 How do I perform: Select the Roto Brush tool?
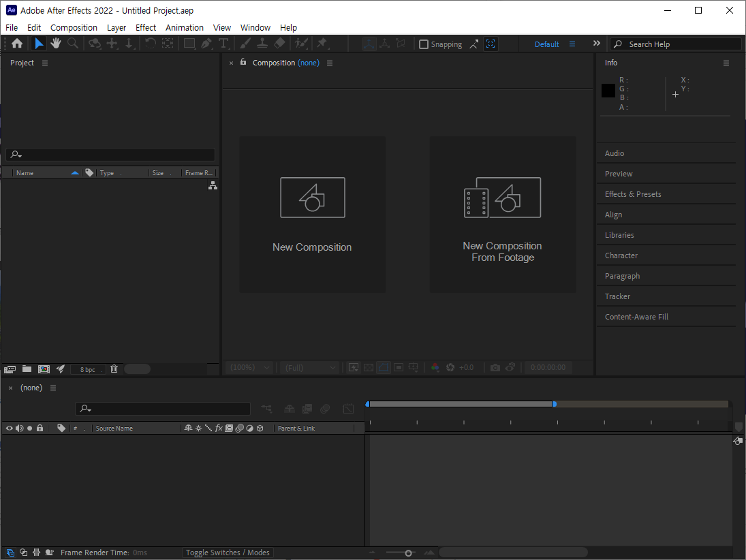(x=300, y=44)
